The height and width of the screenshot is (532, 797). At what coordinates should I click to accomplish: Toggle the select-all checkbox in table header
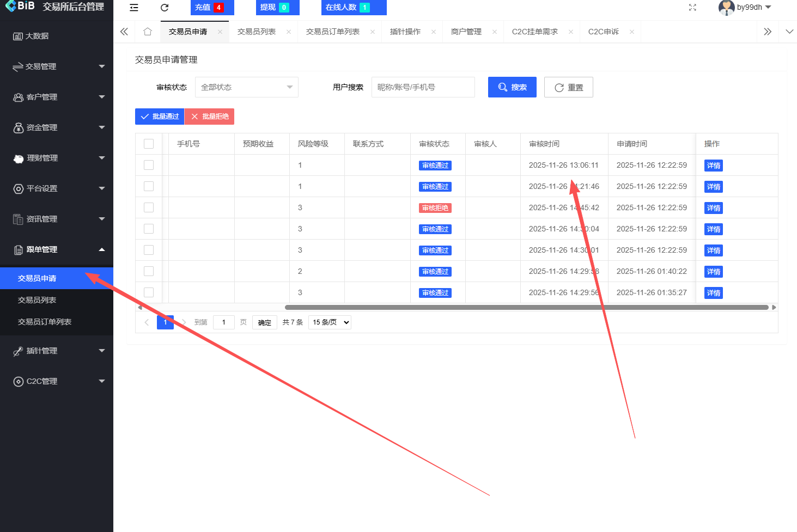click(x=149, y=143)
